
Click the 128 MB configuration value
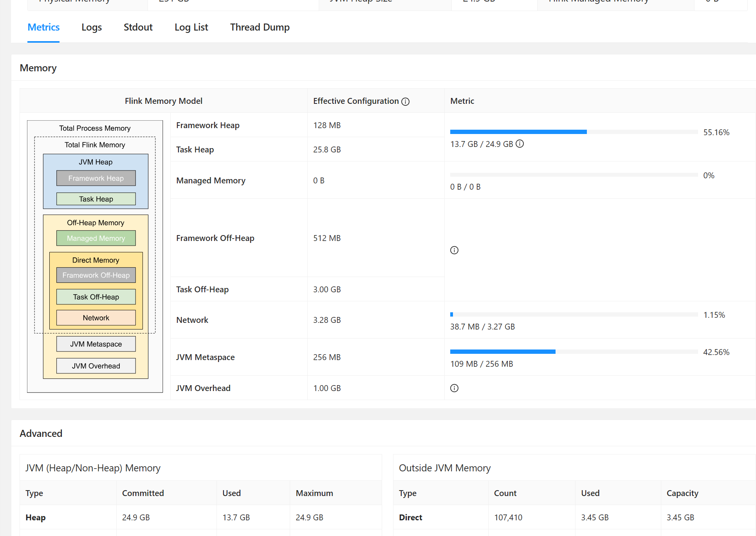tap(327, 125)
